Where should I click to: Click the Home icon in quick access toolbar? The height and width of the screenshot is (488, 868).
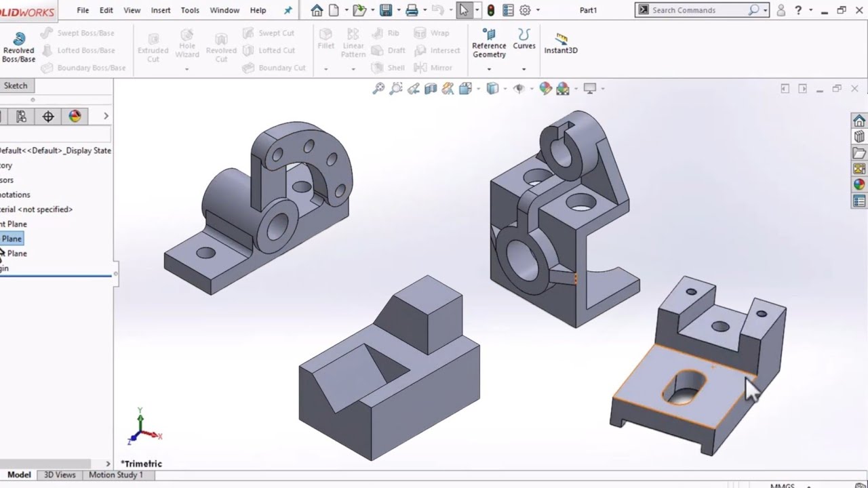(317, 10)
